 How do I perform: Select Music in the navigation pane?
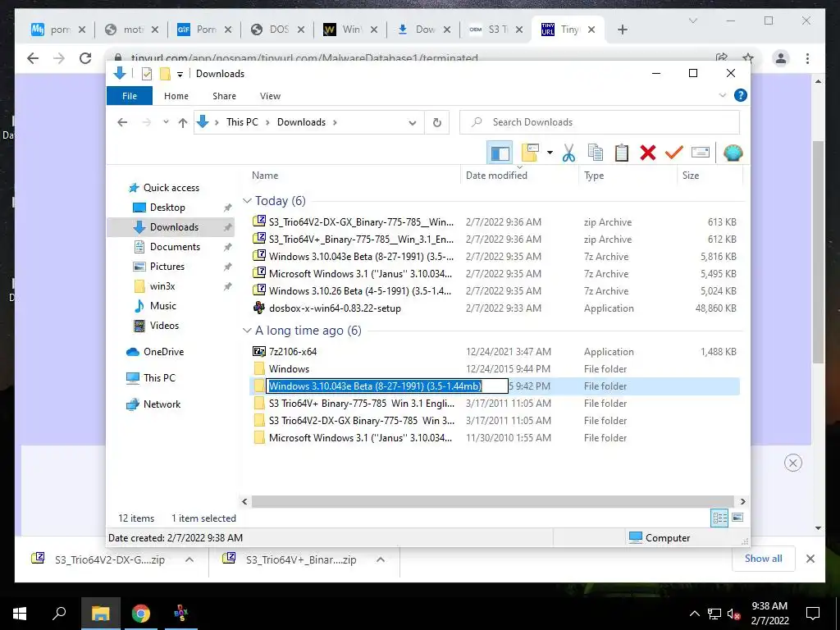click(x=163, y=305)
